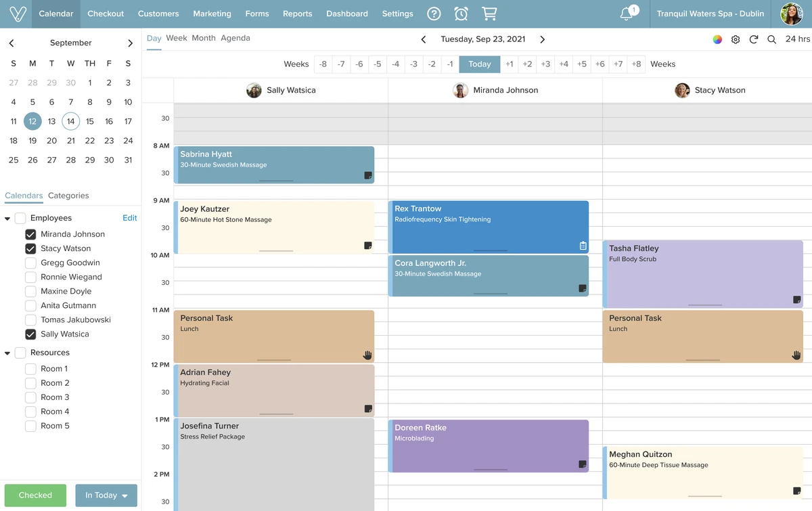
Task: Jump back -3 weeks
Action: (413, 64)
